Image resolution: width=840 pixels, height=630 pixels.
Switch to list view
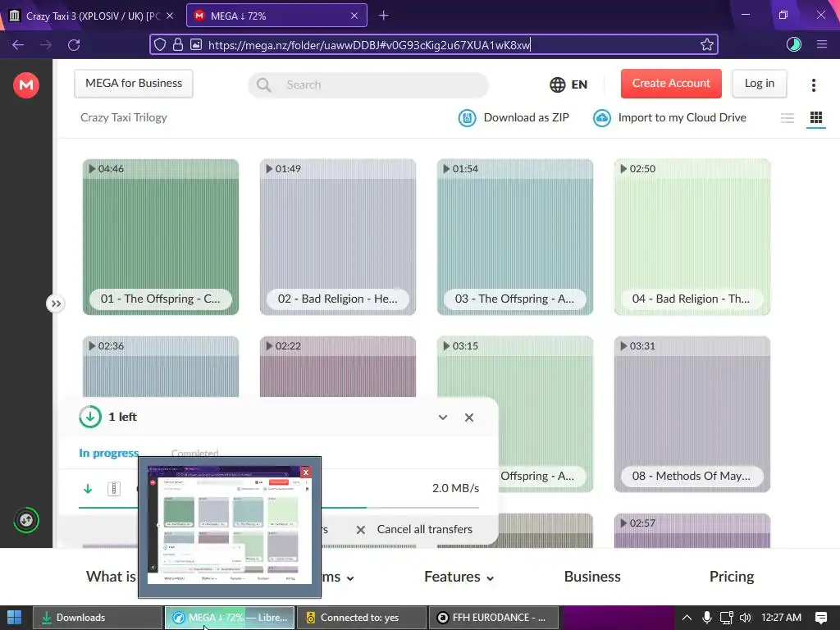pyautogui.click(x=787, y=118)
